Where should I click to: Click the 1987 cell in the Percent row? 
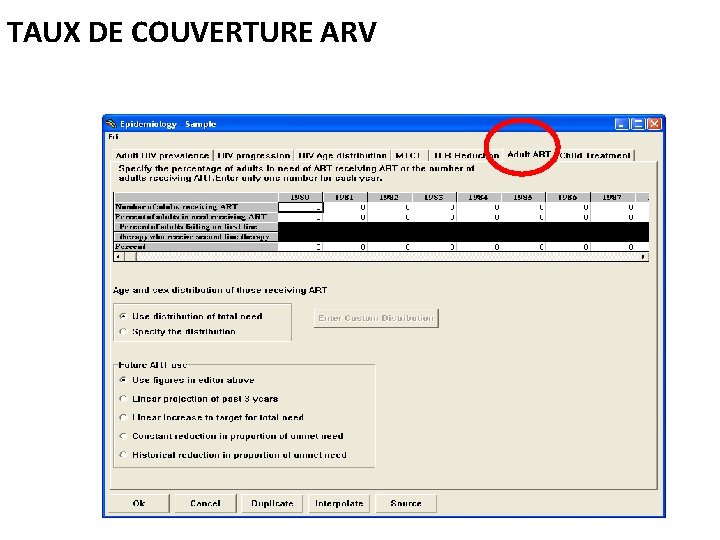(613, 247)
